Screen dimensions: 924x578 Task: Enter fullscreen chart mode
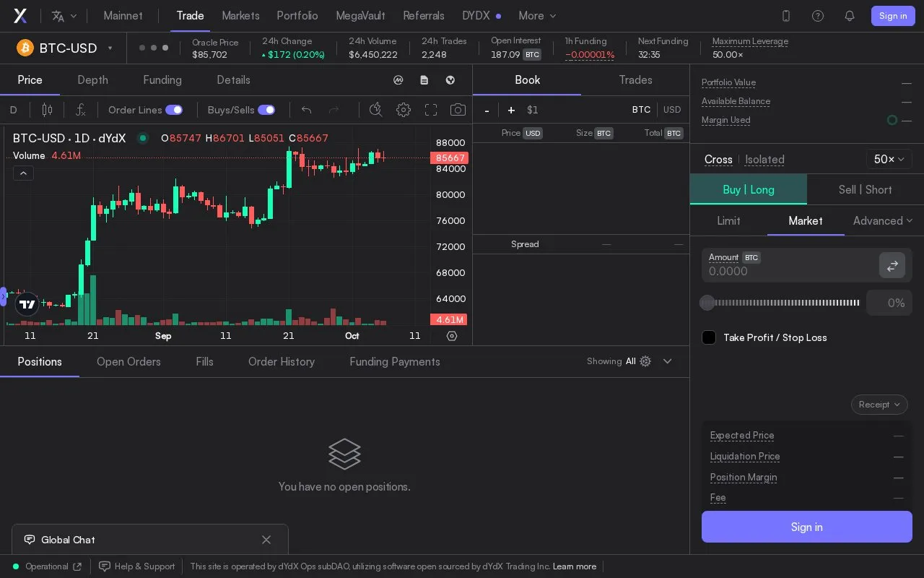(x=431, y=110)
